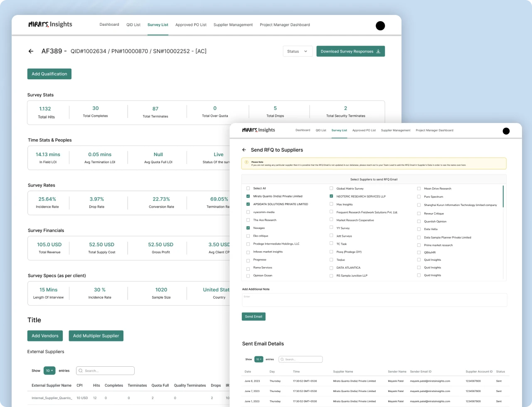Click the Internal_Supplier_Quanto_ row name
The image size is (532, 407).
(52, 398)
